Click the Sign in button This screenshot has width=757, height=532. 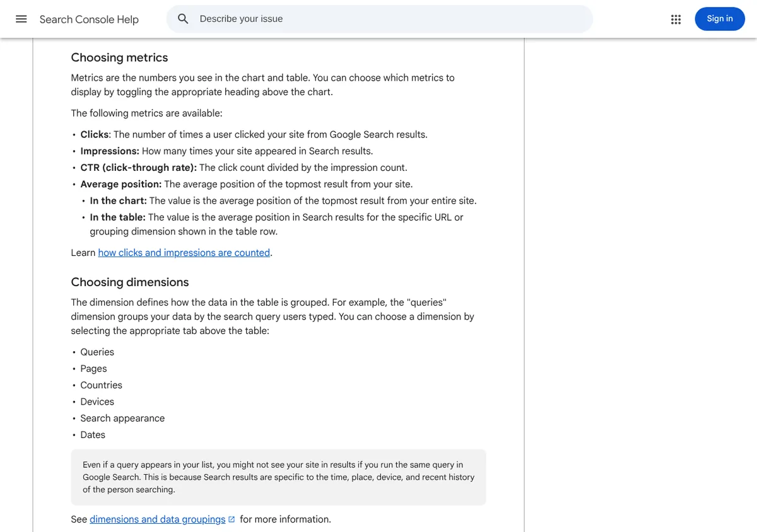[x=720, y=19]
